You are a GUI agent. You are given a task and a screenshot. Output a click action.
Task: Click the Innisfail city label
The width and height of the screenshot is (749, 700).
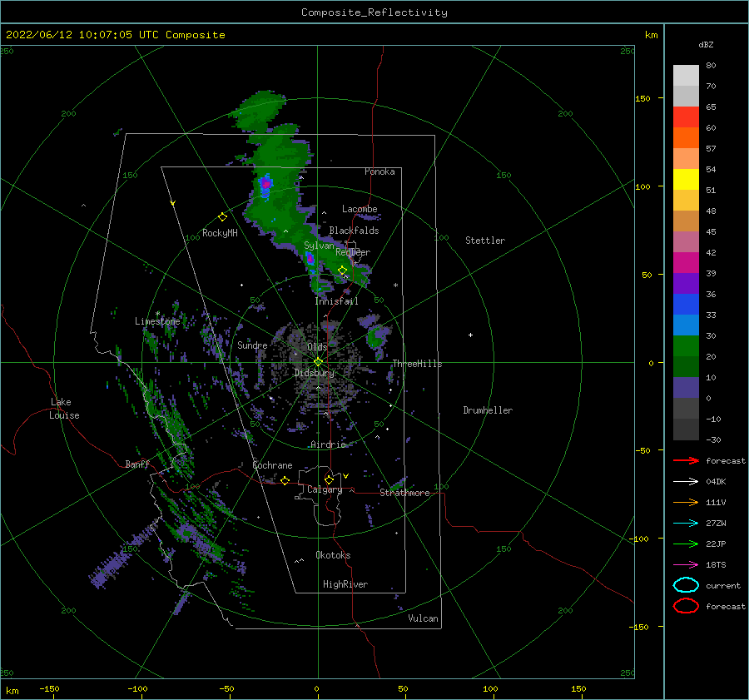[336, 301]
